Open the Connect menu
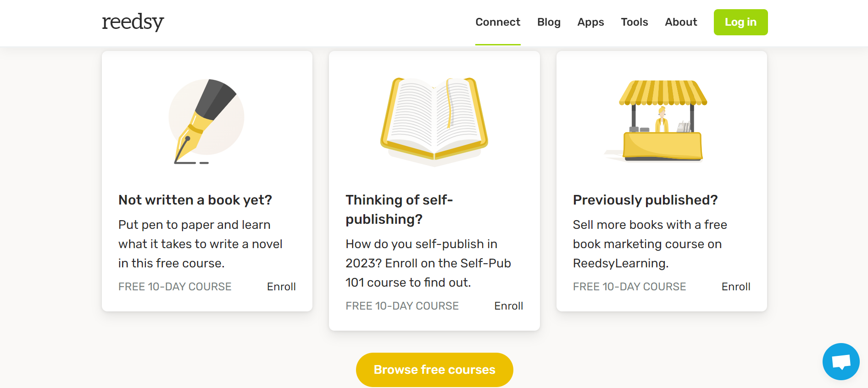Image resolution: width=868 pixels, height=388 pixels. coord(498,22)
